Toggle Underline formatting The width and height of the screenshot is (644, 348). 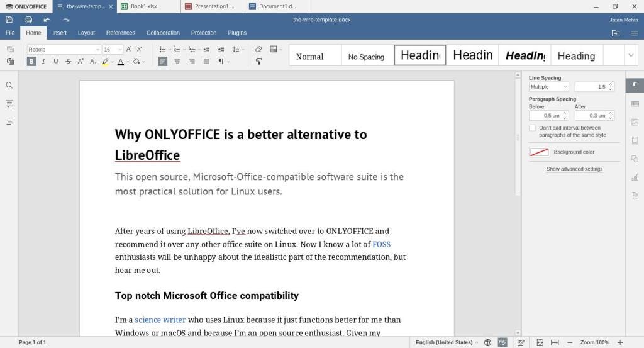tap(56, 62)
